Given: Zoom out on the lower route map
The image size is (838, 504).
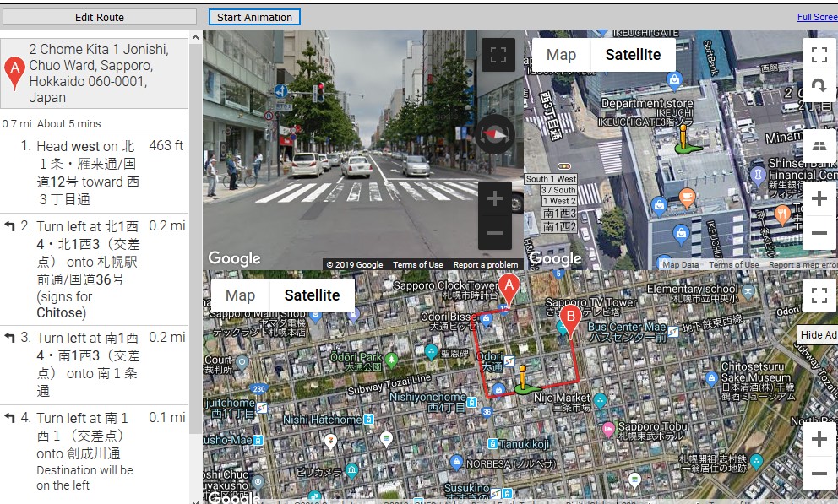Looking at the screenshot, I should [x=819, y=474].
